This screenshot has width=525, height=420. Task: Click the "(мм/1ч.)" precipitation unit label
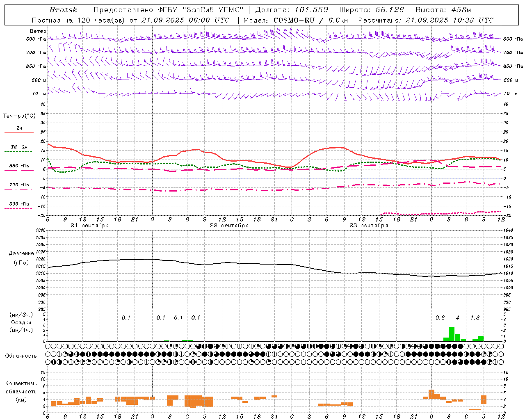click(21, 330)
